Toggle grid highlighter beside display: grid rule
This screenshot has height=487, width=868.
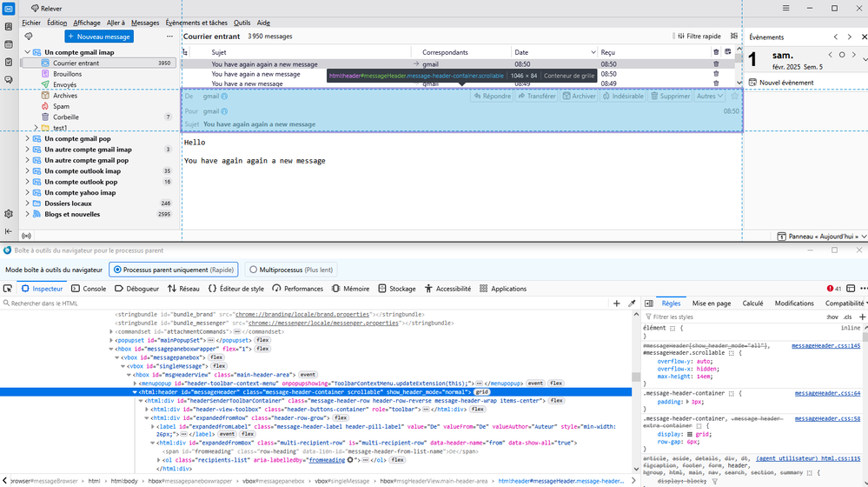[x=689, y=435]
